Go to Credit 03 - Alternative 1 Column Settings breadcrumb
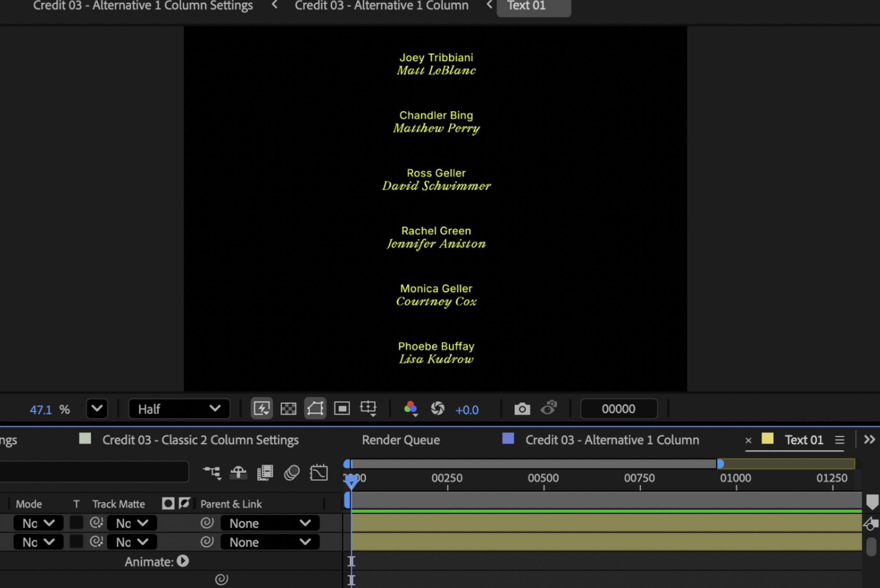Viewport: 880px width, 588px height. [143, 6]
